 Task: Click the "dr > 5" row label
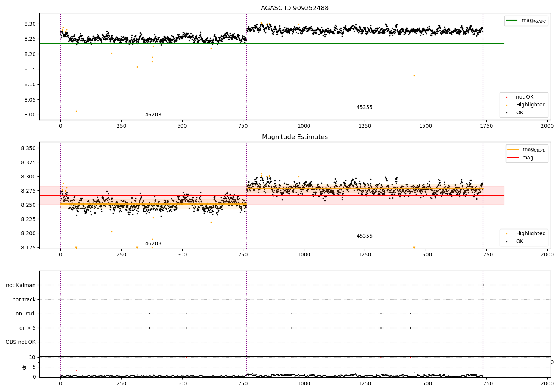pyautogui.click(x=28, y=328)
